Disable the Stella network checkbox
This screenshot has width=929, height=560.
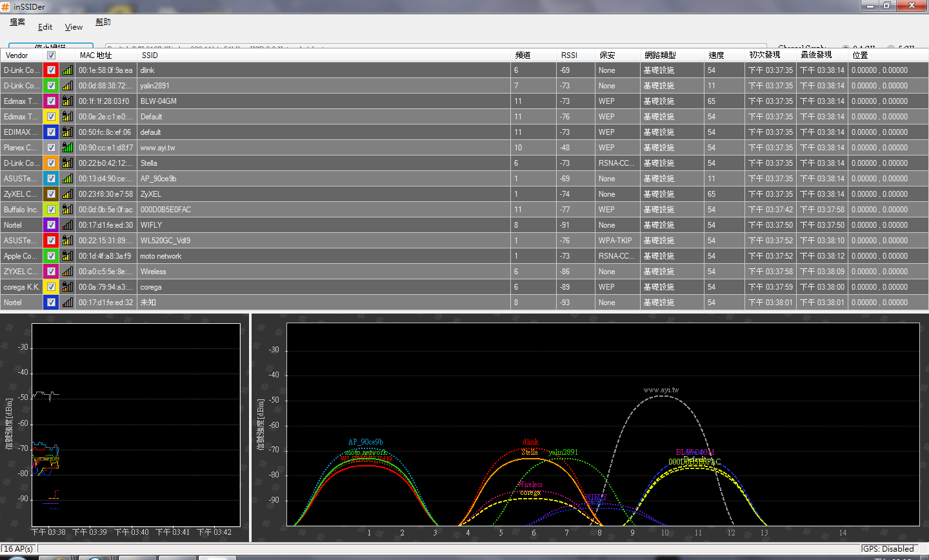(x=51, y=163)
